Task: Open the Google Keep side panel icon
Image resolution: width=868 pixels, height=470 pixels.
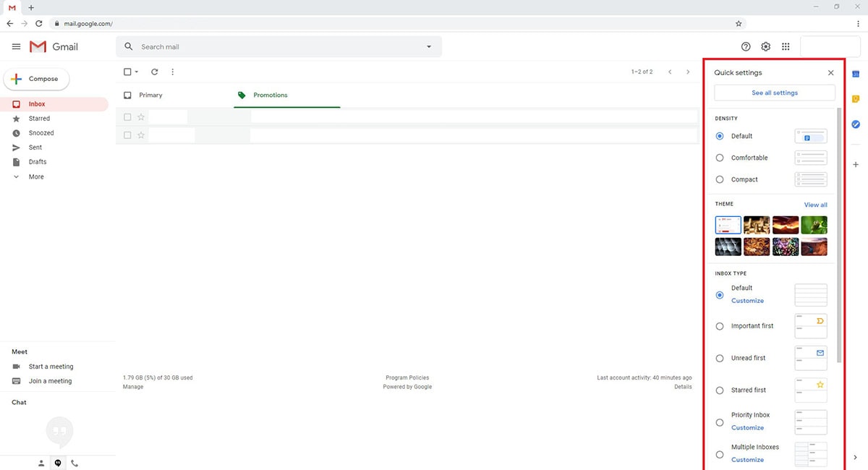Action: (x=856, y=99)
